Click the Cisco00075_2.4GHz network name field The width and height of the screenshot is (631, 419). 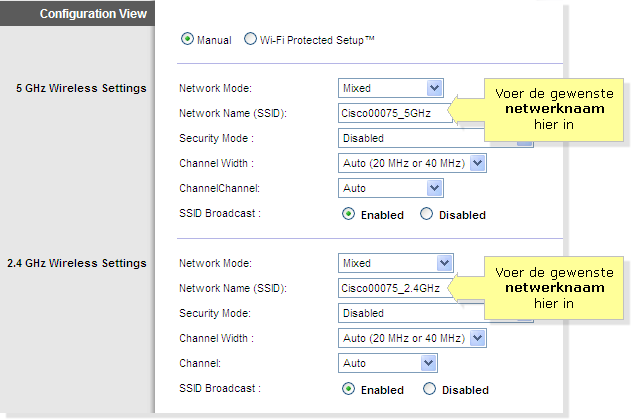tap(395, 288)
